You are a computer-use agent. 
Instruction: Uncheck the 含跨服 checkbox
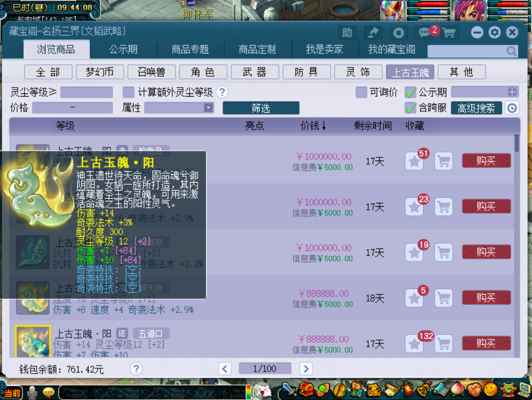411,108
